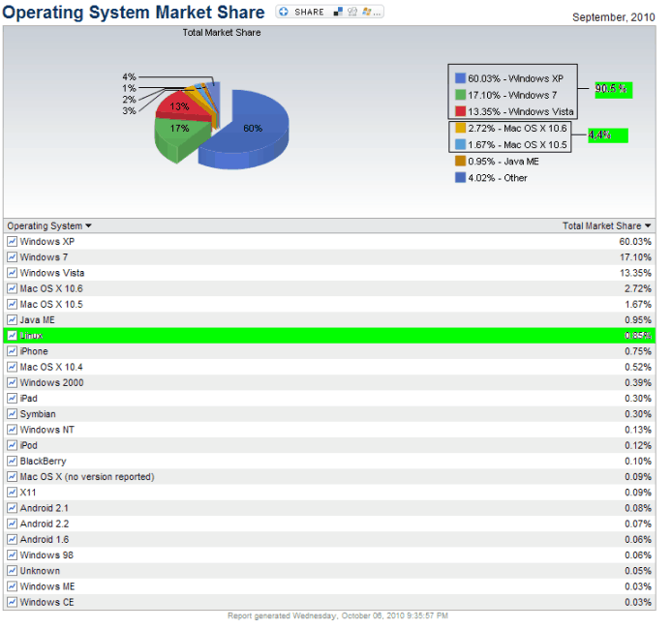Open trend chart icon for Windows Vista

[12, 273]
